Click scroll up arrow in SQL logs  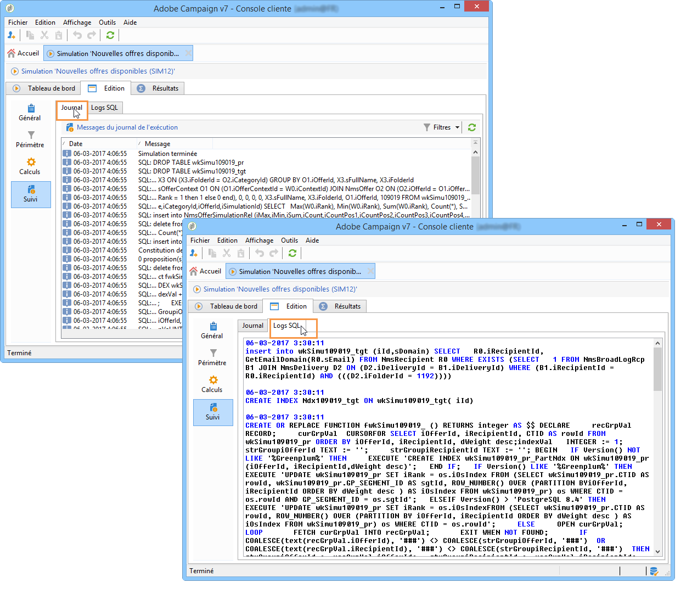658,343
